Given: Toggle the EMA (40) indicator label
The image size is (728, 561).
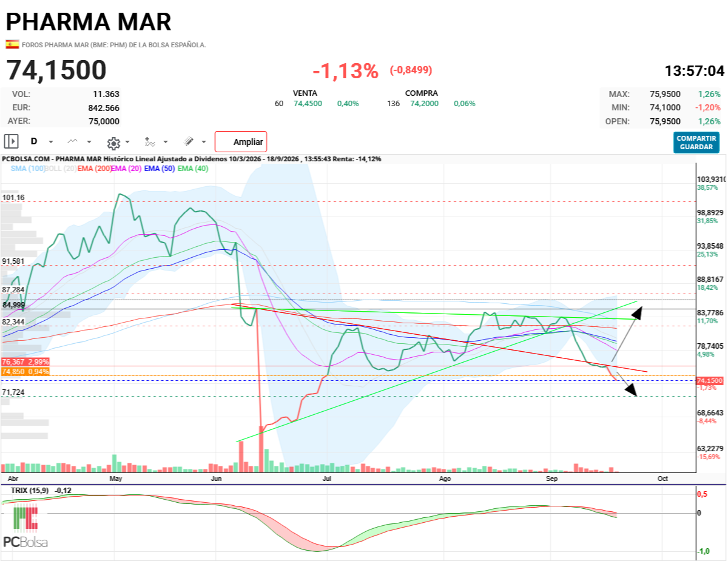Looking at the screenshot, I should (193, 169).
